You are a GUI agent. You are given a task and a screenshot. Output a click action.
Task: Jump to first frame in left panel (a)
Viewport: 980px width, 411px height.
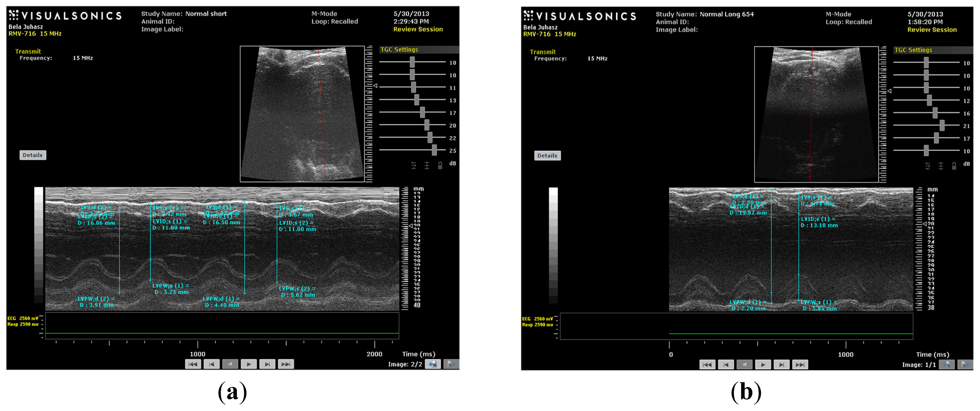[x=193, y=364]
